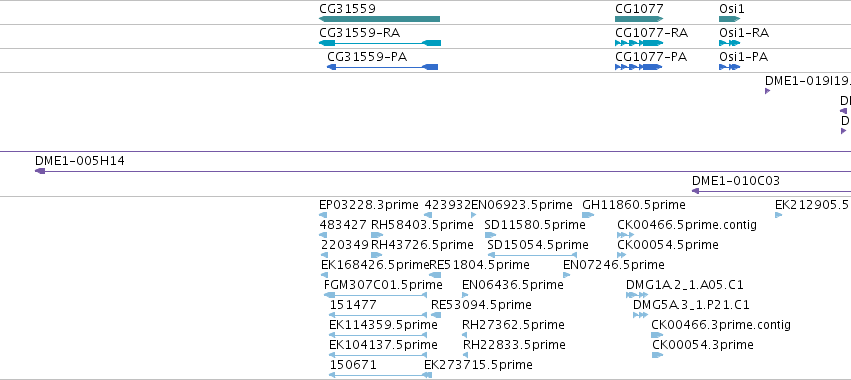Click the CK00466.5prime.contig label
This screenshot has width=851, height=380.
(x=687, y=225)
